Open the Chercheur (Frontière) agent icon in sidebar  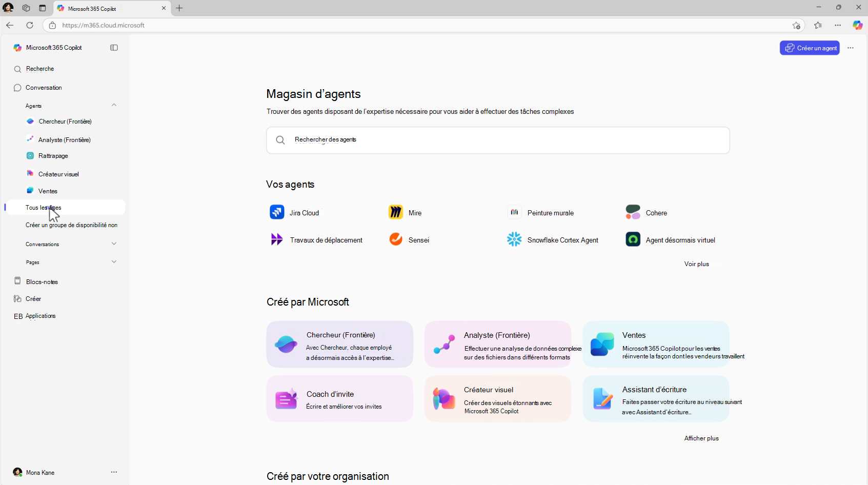click(30, 122)
